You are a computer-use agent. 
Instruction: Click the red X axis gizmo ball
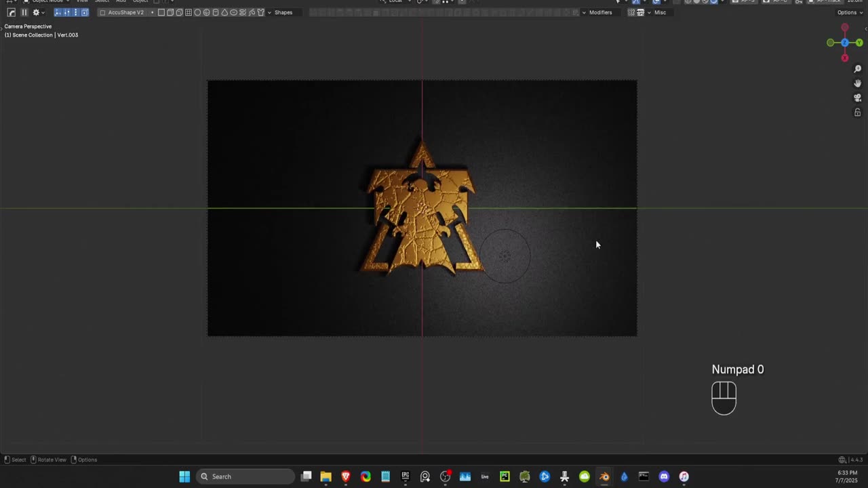click(844, 58)
